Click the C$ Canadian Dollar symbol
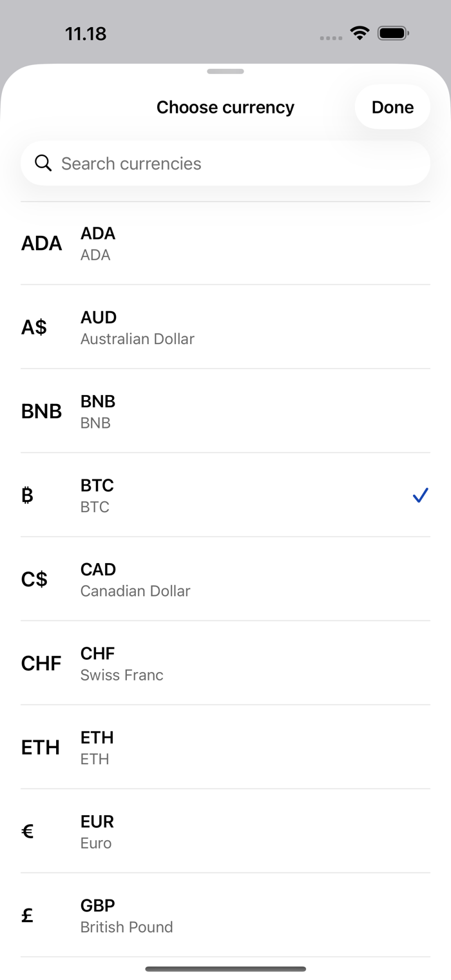 tap(34, 579)
